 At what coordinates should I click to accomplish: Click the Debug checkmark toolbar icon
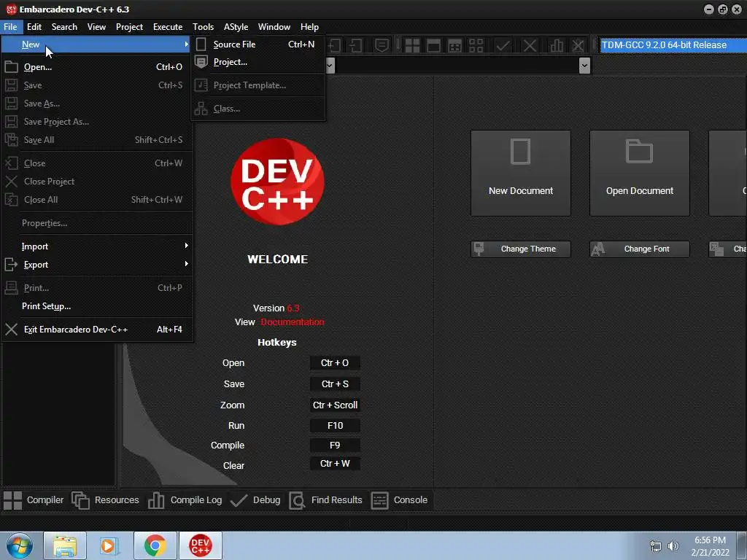tap(503, 46)
